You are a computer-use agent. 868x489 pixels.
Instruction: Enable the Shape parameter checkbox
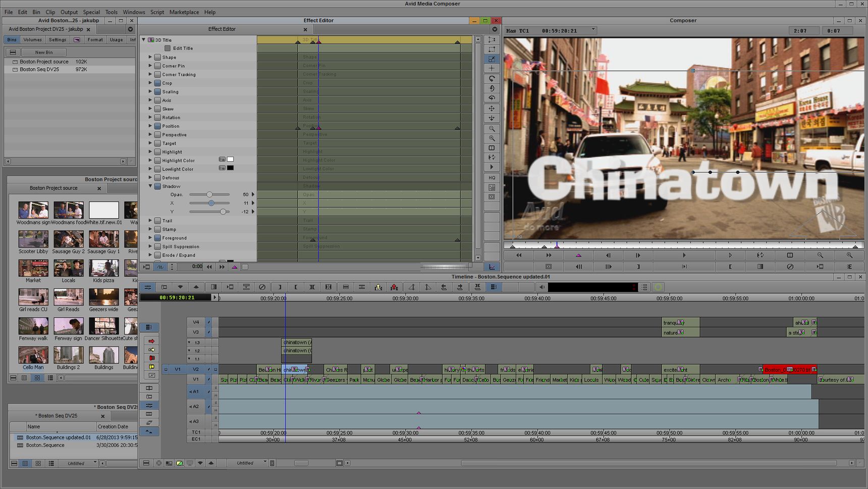click(158, 57)
